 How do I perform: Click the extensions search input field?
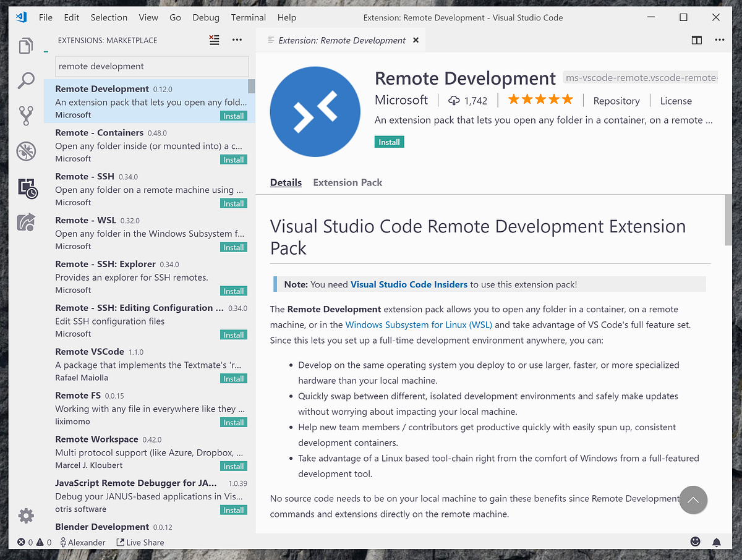(152, 66)
